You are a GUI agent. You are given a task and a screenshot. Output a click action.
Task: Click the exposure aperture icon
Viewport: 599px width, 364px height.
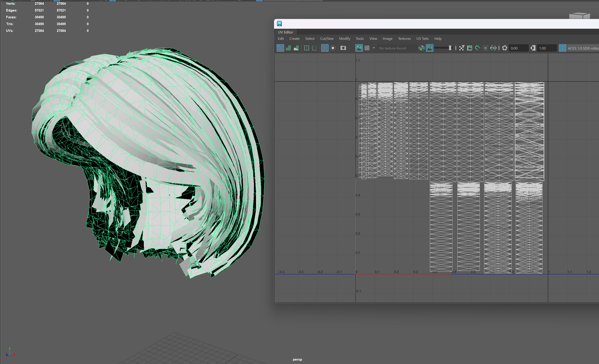[x=505, y=48]
